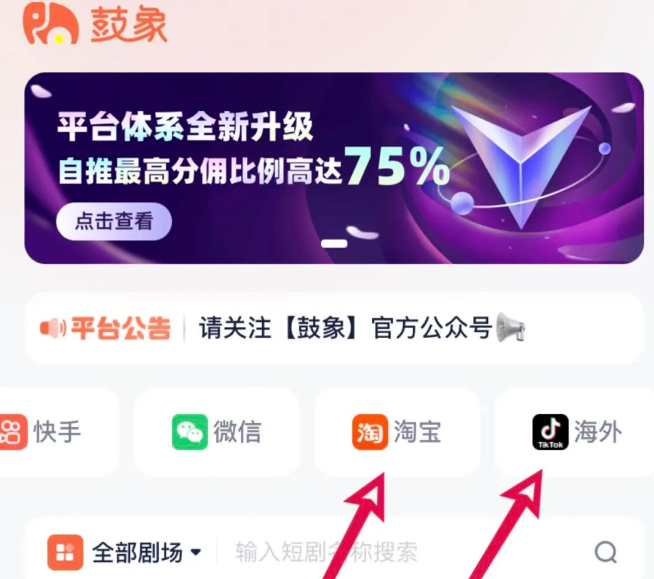Click the Kuaishou 快手 icon
The height and width of the screenshot is (579, 654).
click(13, 432)
